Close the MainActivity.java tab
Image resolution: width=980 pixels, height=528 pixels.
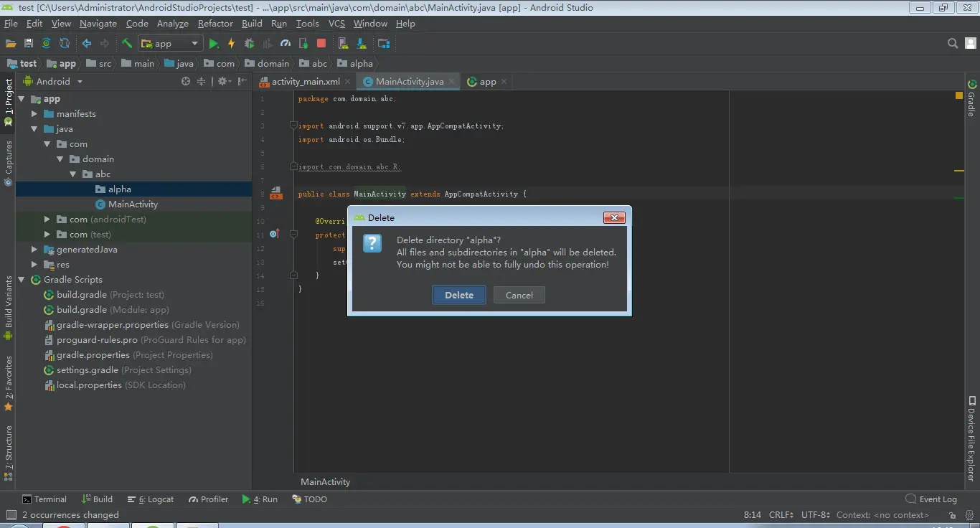452,82
